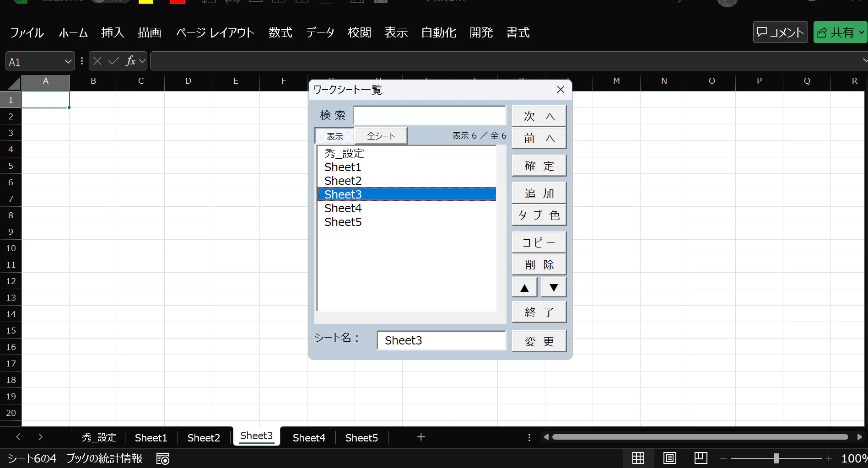Expand the Name Box dropdown arrow
This screenshot has height=468, width=868.
68,61
